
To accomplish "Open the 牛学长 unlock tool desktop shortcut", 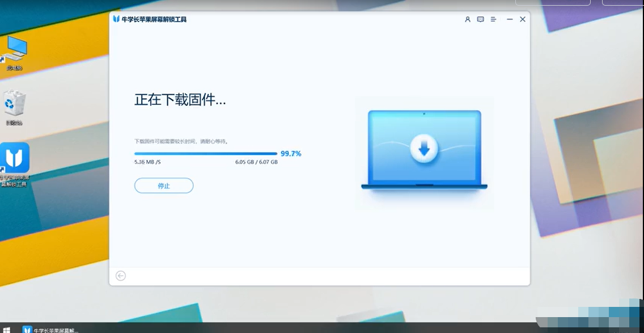I will 14,165.
